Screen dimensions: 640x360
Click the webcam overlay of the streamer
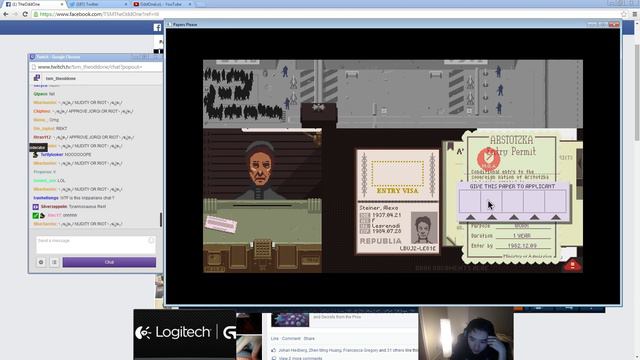[466, 333]
